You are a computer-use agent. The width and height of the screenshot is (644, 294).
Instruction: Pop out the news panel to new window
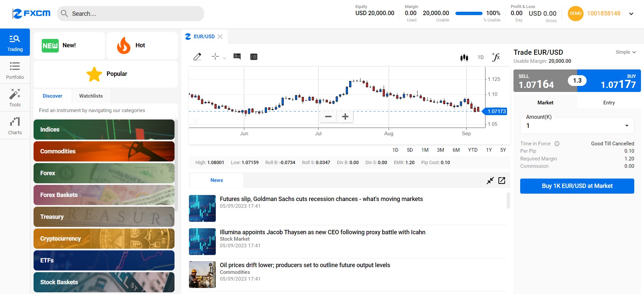pos(502,181)
